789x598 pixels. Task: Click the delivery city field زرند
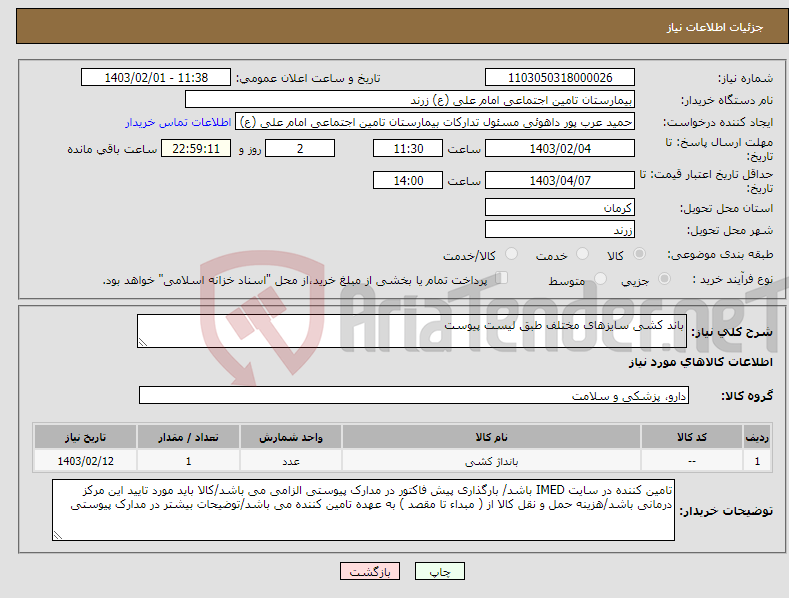(560, 230)
